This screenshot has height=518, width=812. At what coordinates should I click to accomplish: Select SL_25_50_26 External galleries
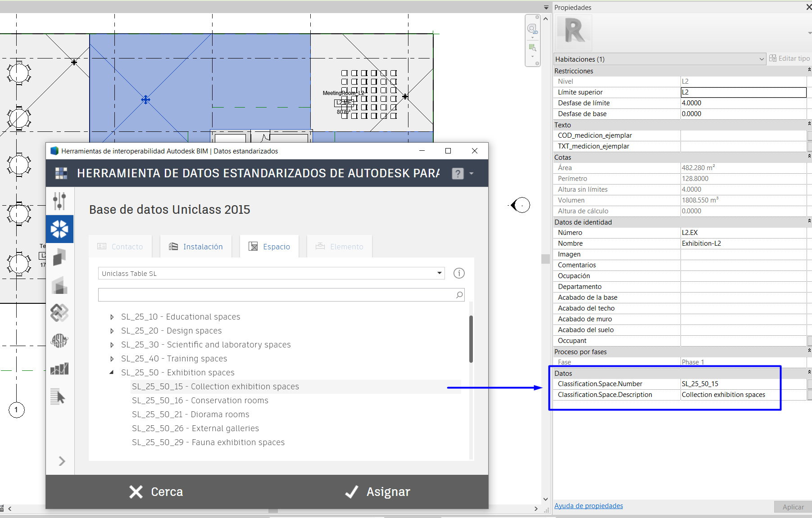coord(195,428)
